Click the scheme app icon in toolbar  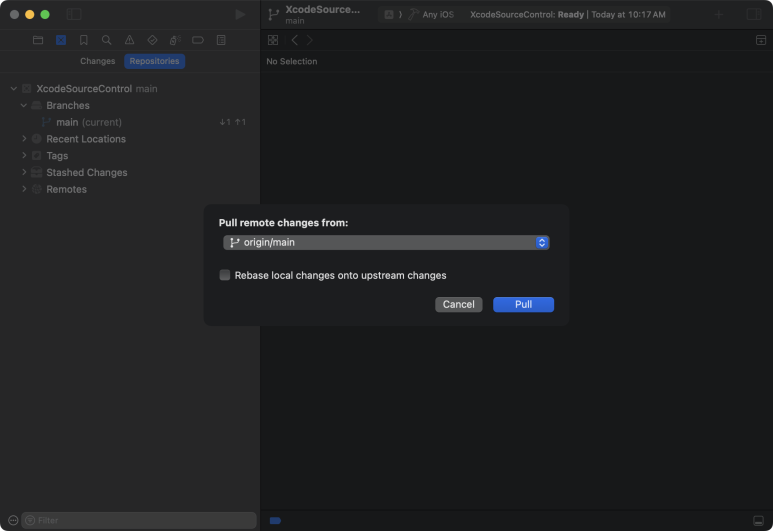tap(389, 14)
